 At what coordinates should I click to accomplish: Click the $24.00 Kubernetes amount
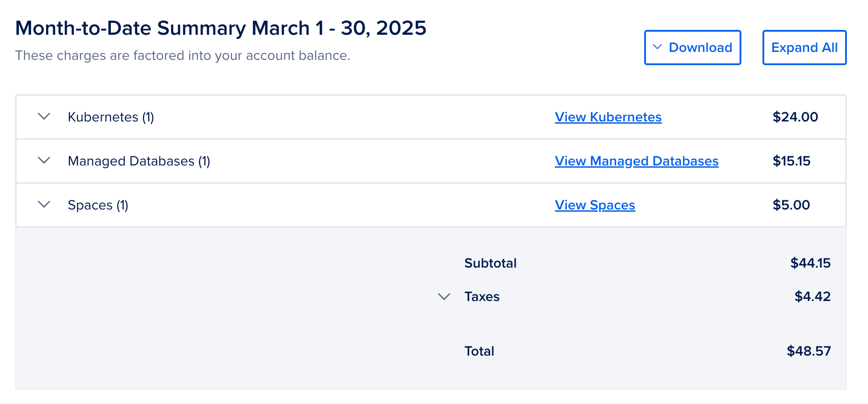tap(795, 117)
